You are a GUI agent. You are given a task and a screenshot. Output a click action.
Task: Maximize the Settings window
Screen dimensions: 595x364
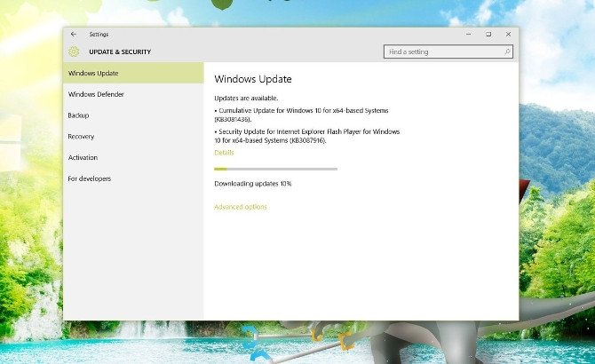click(x=488, y=34)
